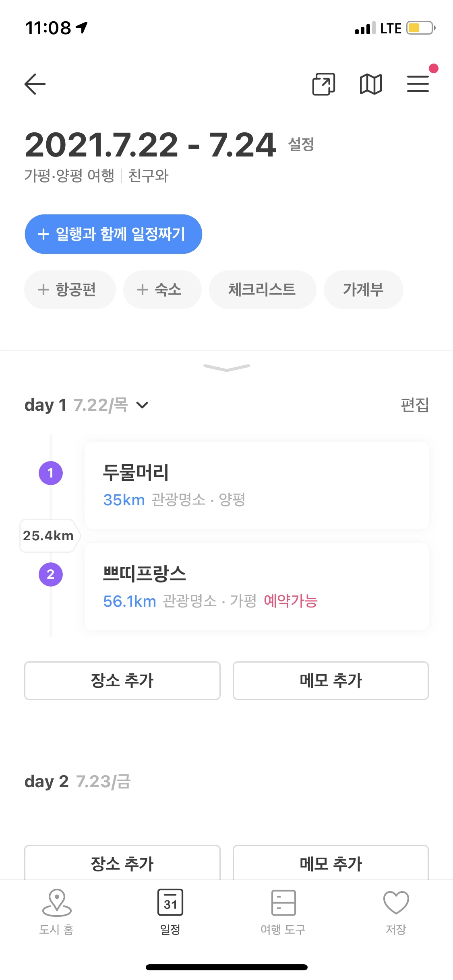
Task: Open the 체크리스트 chip
Action: coord(263,290)
